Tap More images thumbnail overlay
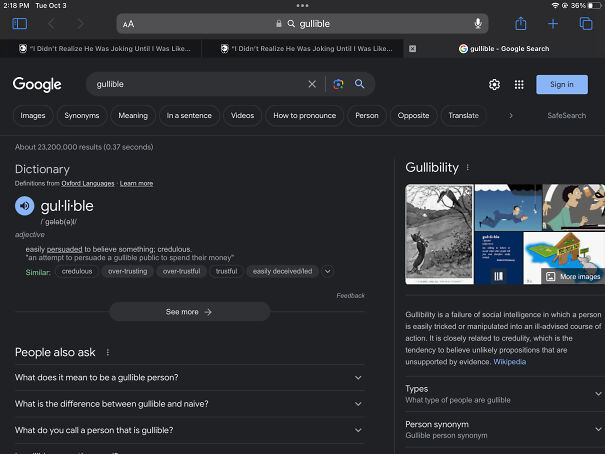 click(574, 276)
